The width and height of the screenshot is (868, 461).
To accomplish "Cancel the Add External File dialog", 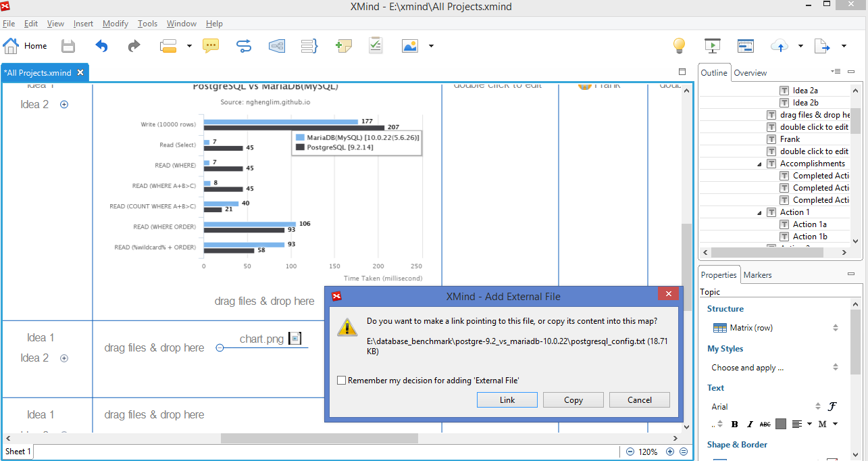I will pos(640,399).
